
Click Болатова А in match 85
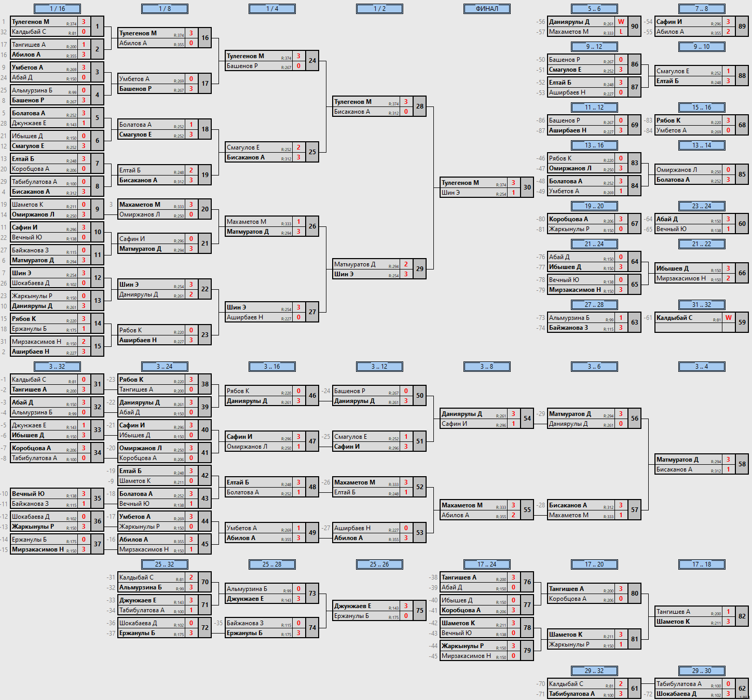[x=673, y=180]
